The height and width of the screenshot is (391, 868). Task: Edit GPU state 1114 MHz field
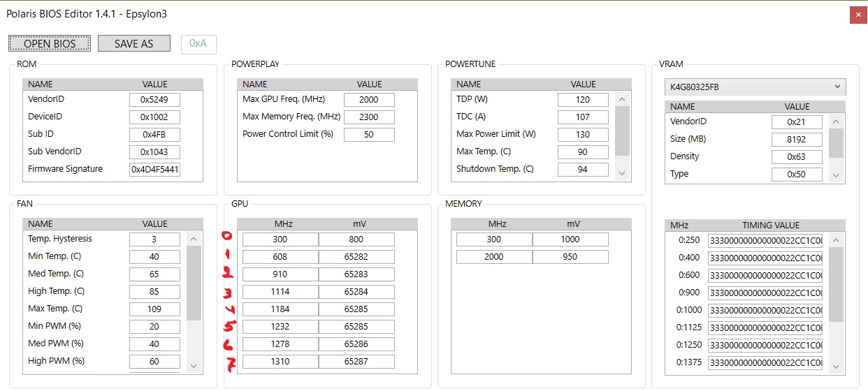(x=280, y=291)
